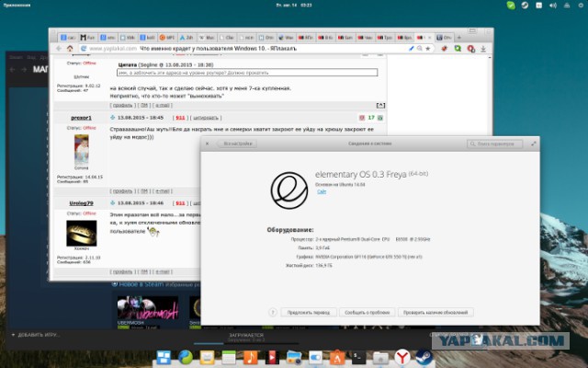Open the AppCenter shopping-bag dock icon
The width and height of the screenshot is (588, 368).
pos(337,357)
